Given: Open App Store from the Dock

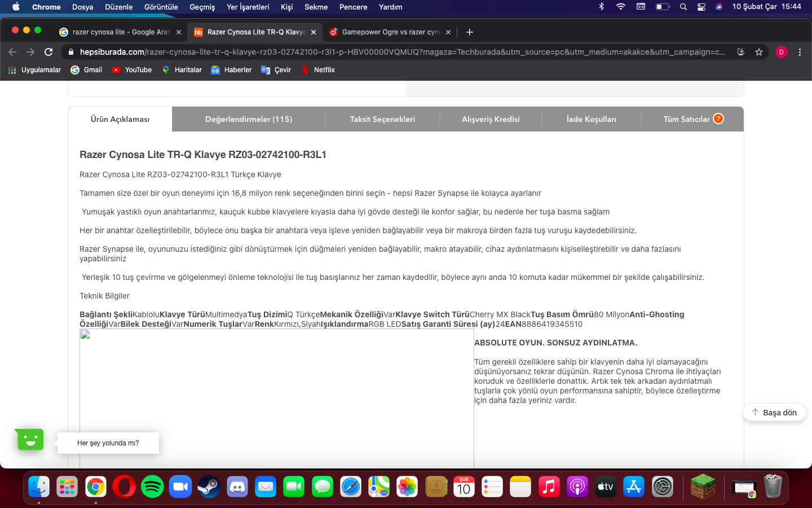Looking at the screenshot, I should tap(634, 487).
